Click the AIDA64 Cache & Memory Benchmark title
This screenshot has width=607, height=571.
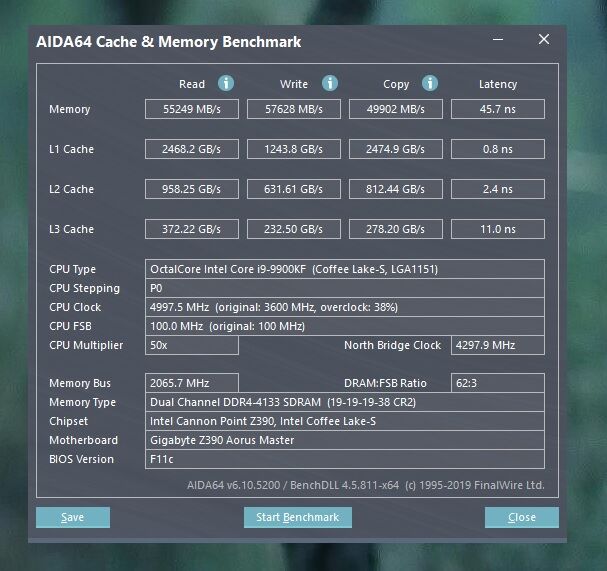tap(169, 42)
